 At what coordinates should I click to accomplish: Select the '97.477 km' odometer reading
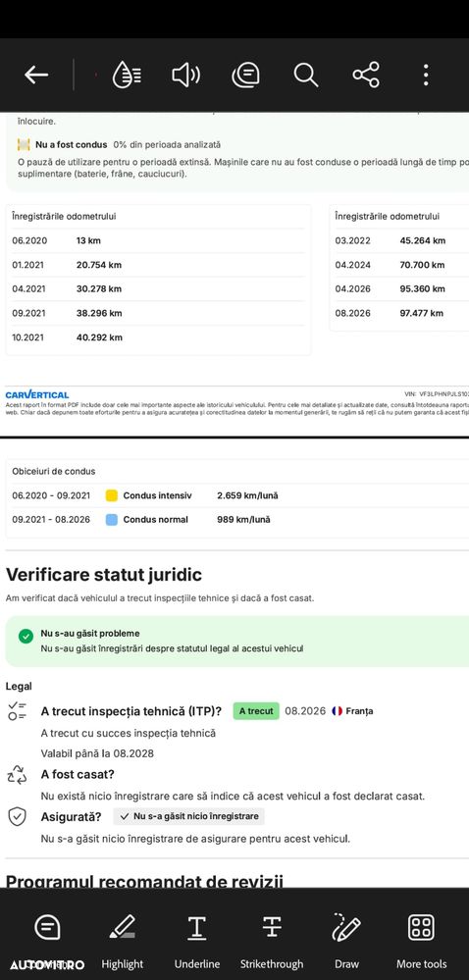tap(422, 313)
